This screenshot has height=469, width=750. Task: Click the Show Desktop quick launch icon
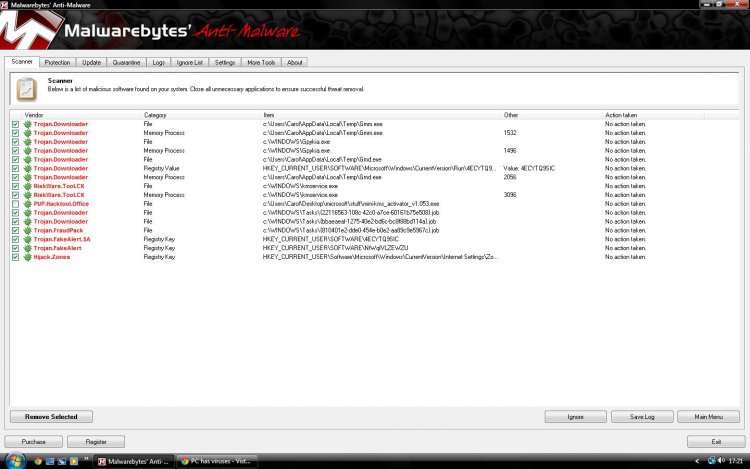click(50, 461)
